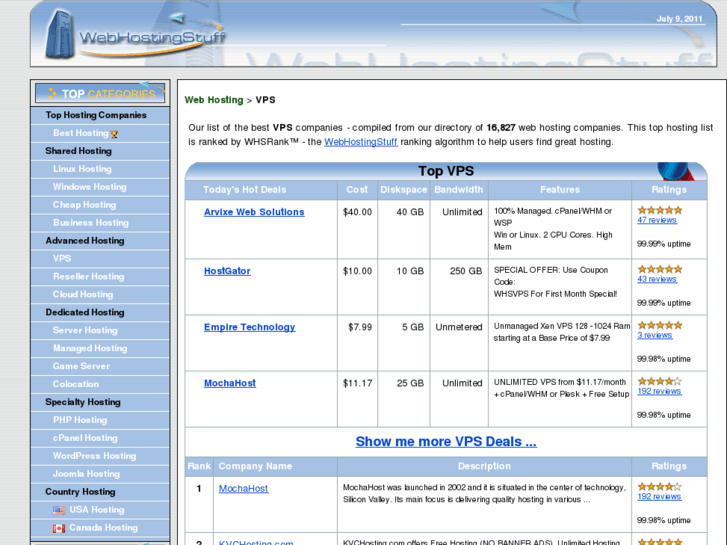Follow the WebHostingStuff link in the intro paragraph
This screenshot has height=545, width=727.
pos(361,142)
